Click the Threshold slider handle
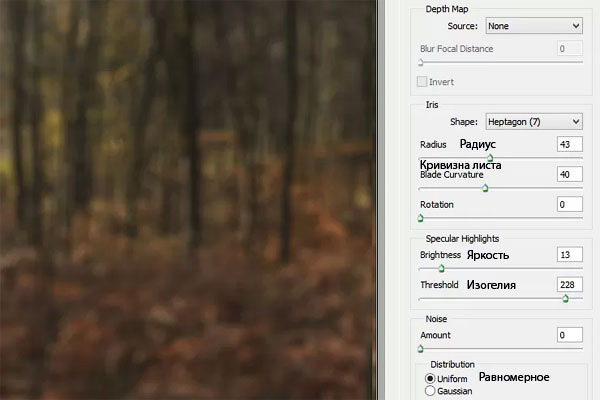 [566, 299]
